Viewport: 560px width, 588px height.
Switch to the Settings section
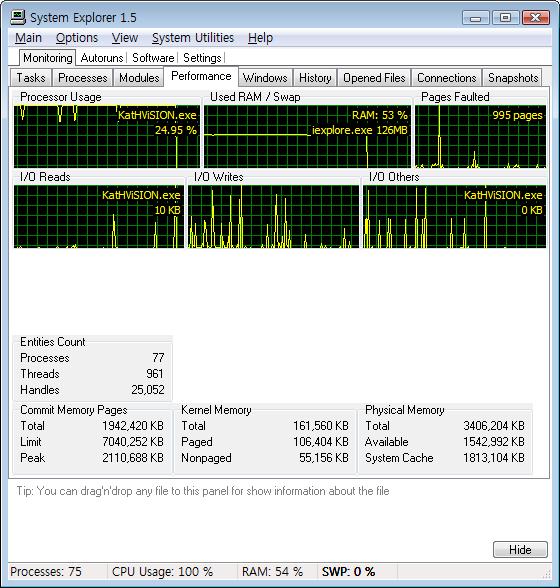(x=202, y=58)
